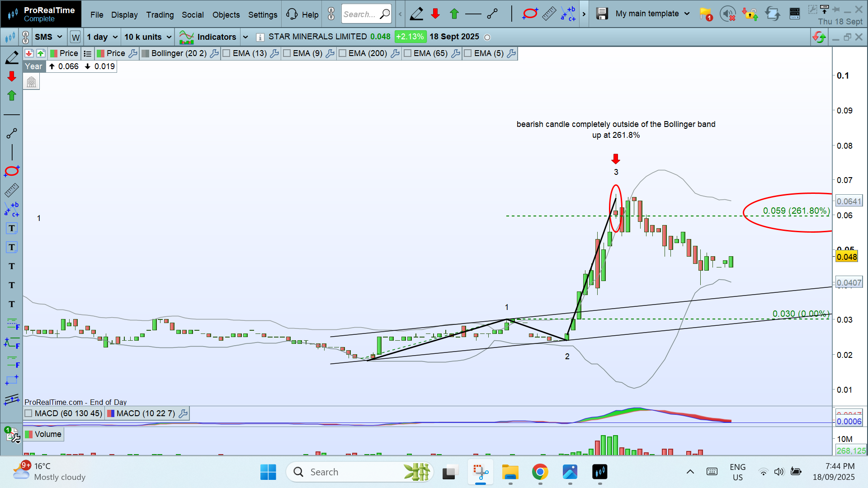This screenshot has height=488, width=868.
Task: Pick the red down arrow object in top toolbar
Action: (x=435, y=14)
